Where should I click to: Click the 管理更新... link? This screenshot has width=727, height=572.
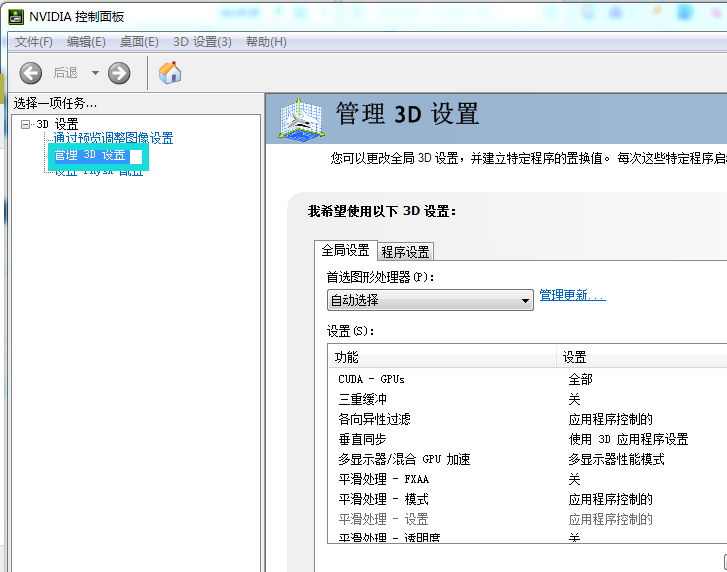[573, 295]
